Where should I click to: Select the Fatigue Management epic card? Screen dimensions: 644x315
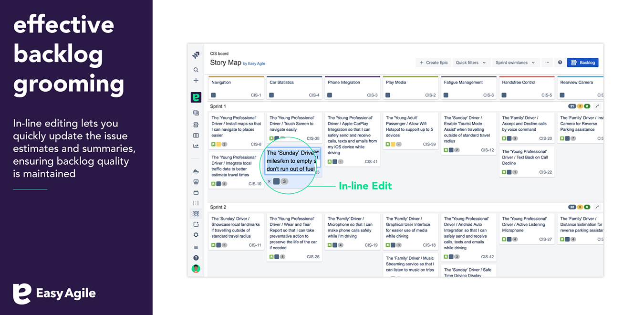(x=469, y=88)
